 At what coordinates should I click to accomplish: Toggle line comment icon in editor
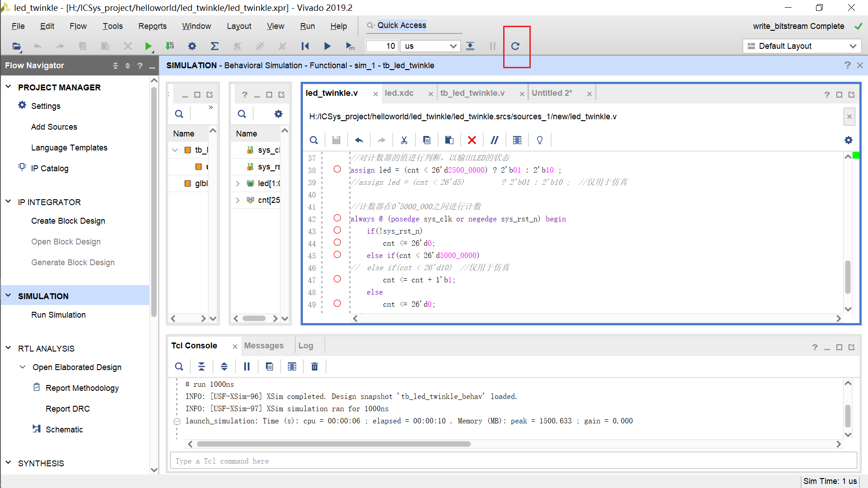tap(495, 140)
